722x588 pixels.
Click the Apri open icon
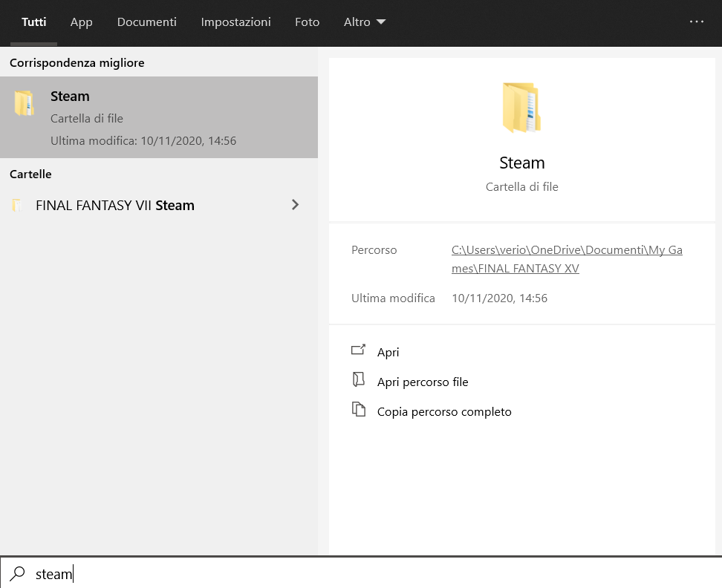tap(358, 350)
